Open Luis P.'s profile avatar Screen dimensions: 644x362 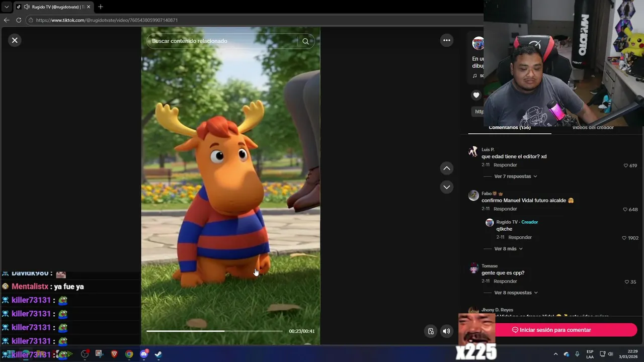tap(473, 151)
